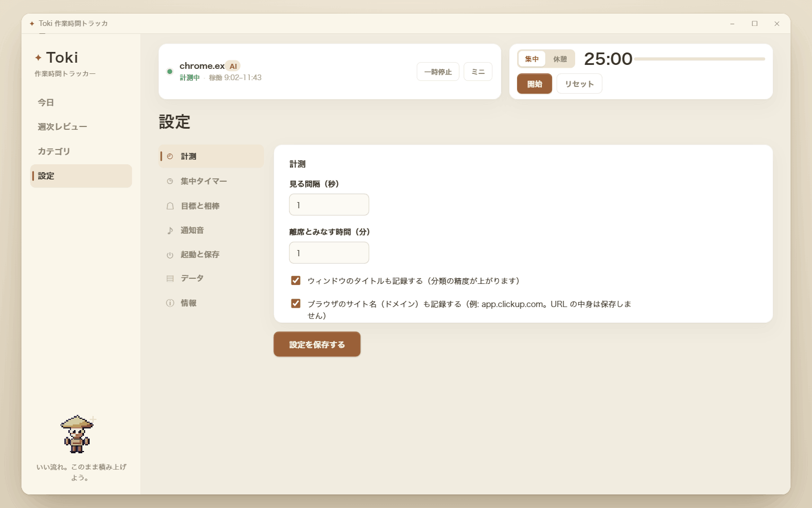Maximize the Toki window
Image resolution: width=812 pixels, height=508 pixels.
tap(754, 24)
